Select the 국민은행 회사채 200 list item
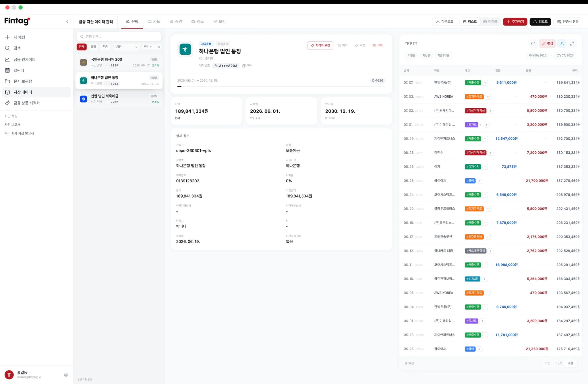Viewport: 588px width, 384px height. (119, 62)
